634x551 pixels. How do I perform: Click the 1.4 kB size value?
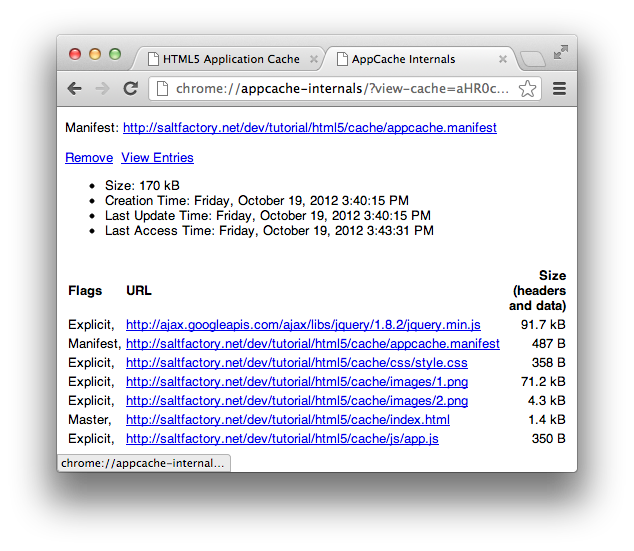pyautogui.click(x=547, y=420)
